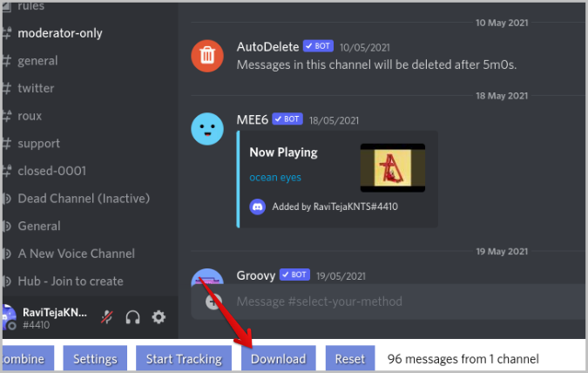Open the twitter channel
The height and width of the screenshot is (373, 588).
pyautogui.click(x=36, y=88)
